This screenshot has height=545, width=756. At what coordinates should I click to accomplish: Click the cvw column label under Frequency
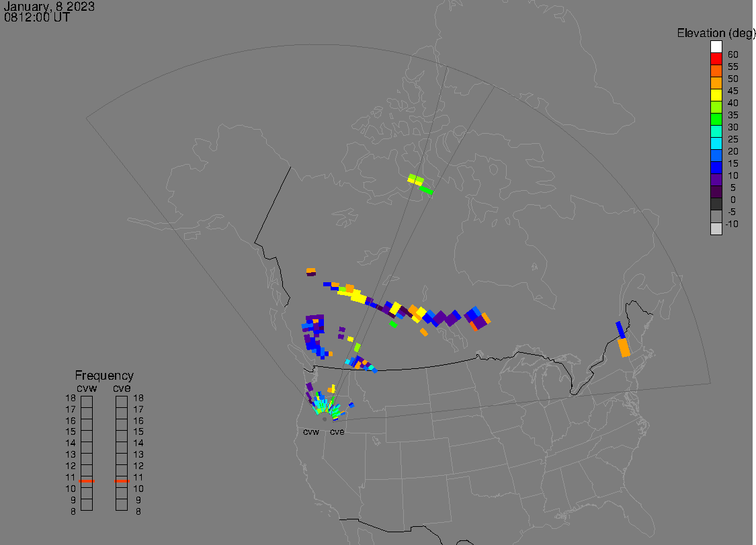[87, 387]
